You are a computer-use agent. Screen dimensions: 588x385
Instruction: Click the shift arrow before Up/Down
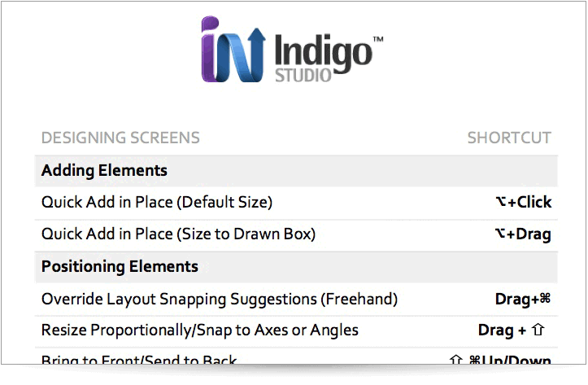pyautogui.click(x=455, y=360)
